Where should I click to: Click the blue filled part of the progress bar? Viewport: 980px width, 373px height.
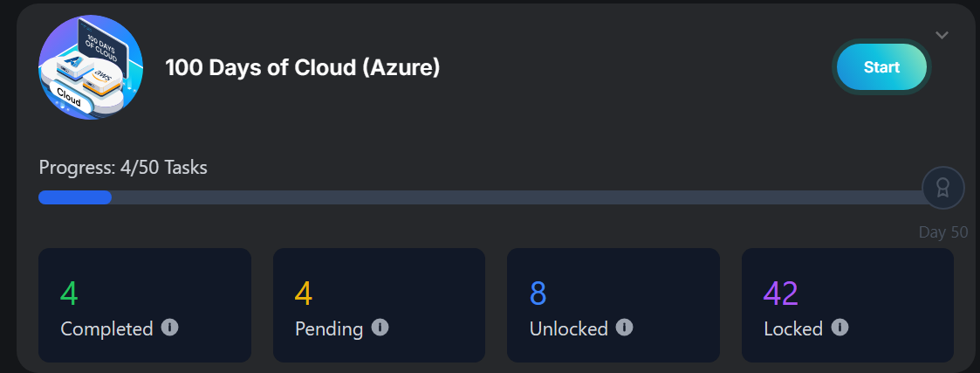(75, 197)
